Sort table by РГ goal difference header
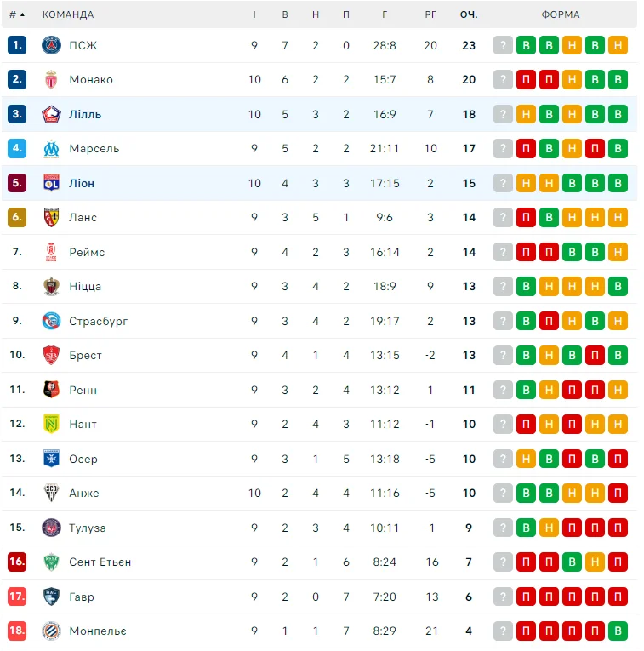This screenshot has width=644, height=651. [x=430, y=14]
